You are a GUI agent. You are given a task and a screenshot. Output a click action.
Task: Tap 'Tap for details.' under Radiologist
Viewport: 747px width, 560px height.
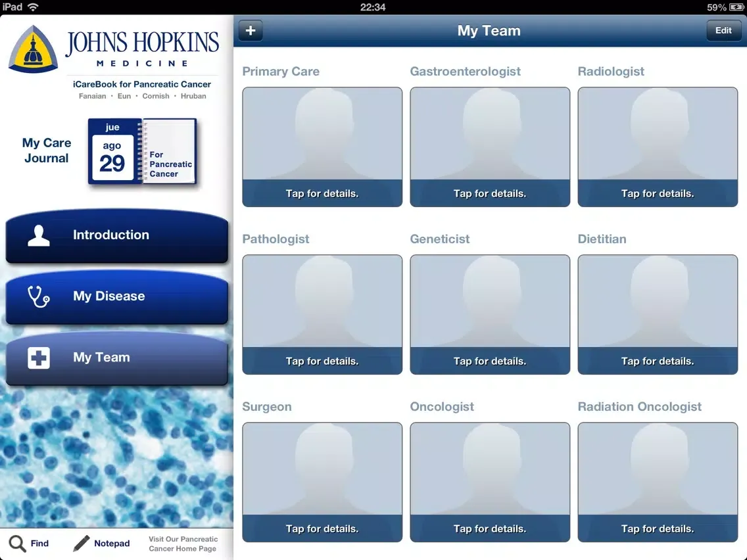pos(658,193)
